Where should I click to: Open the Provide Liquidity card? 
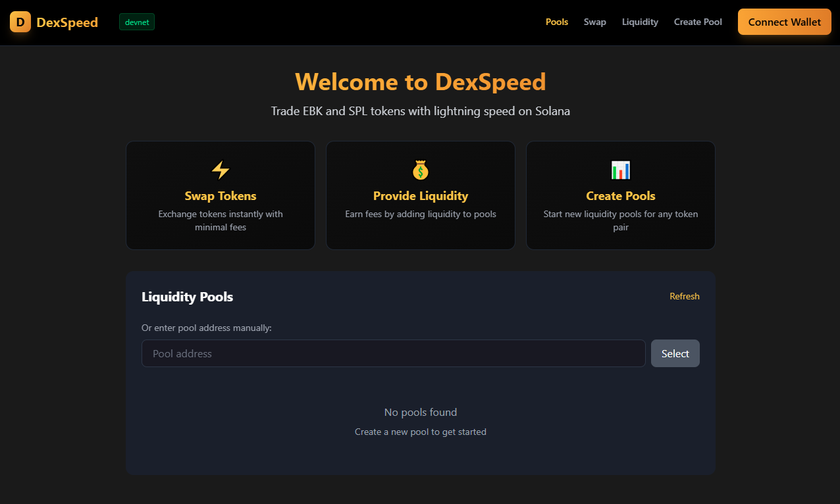pyautogui.click(x=420, y=195)
